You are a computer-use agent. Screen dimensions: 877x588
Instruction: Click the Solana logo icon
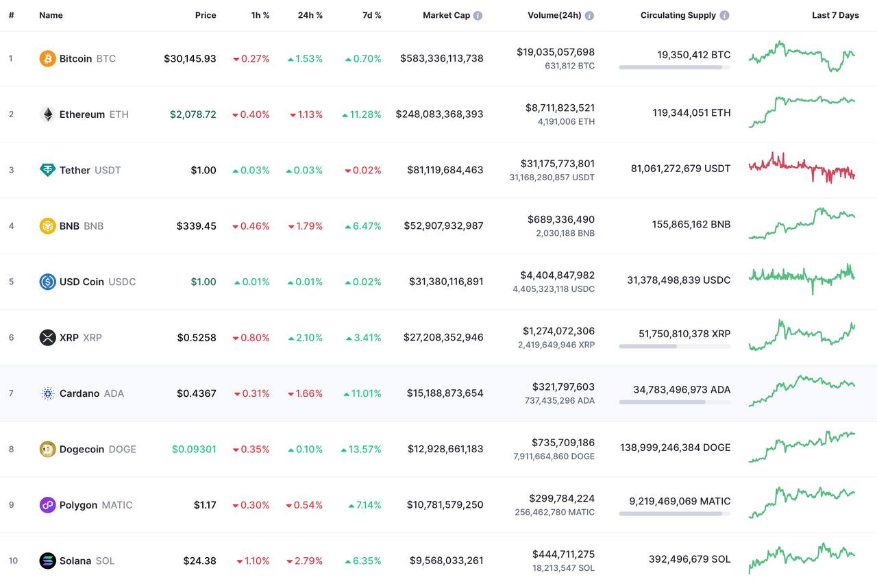point(47,561)
